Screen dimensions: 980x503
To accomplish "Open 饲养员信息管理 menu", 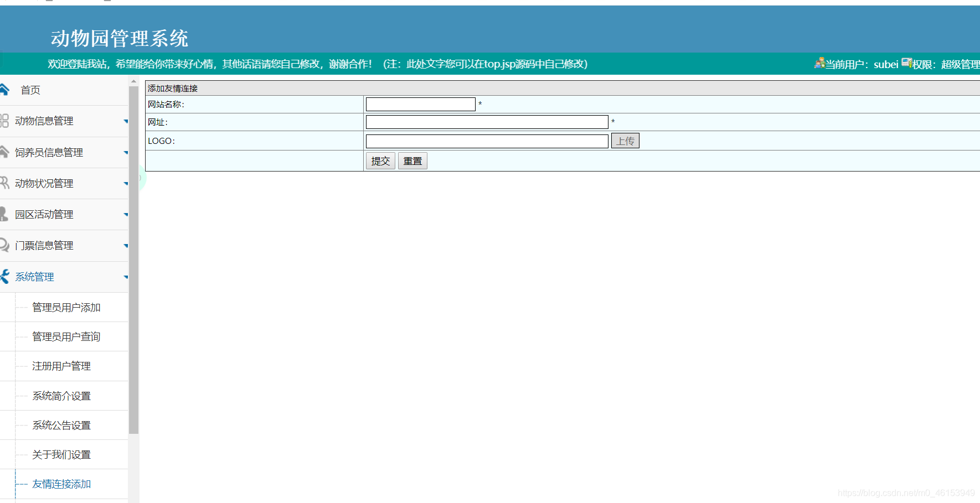I will point(49,152).
